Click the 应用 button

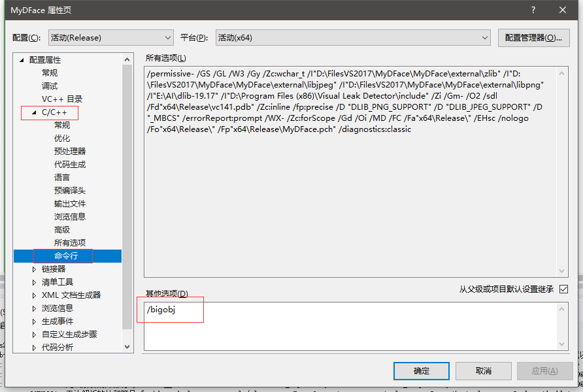(544, 371)
